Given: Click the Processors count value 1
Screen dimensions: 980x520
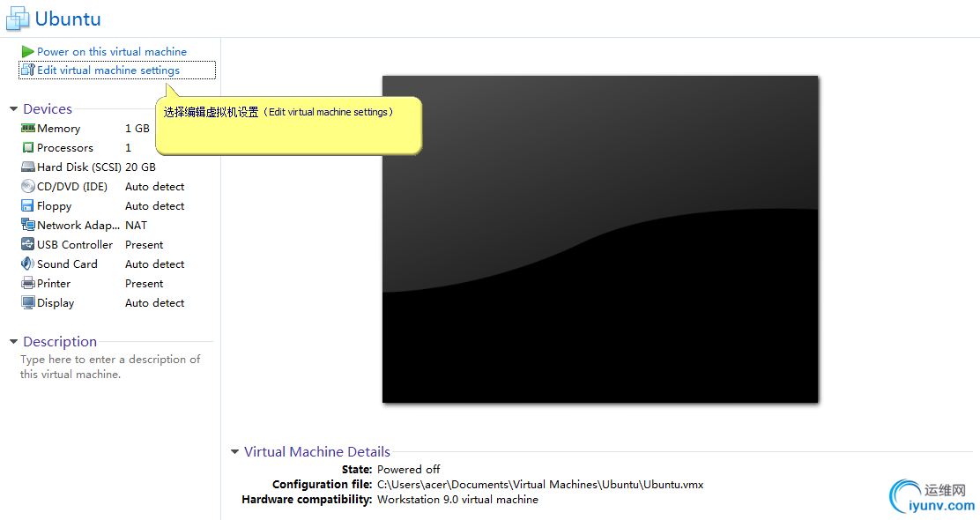Looking at the screenshot, I should (128, 147).
